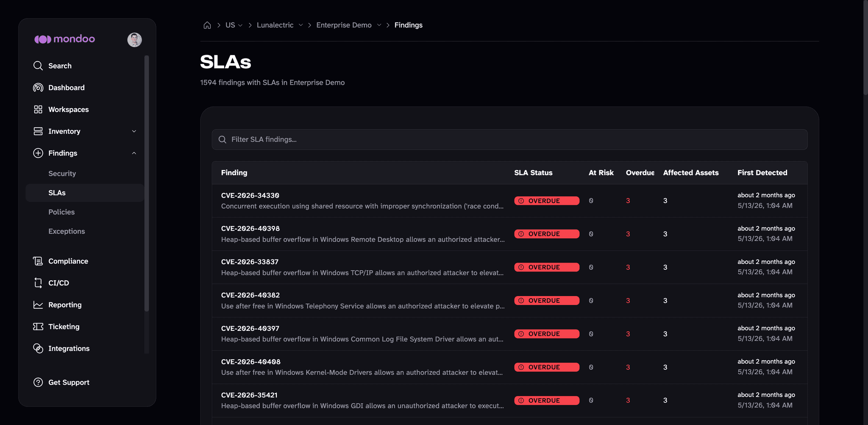Click the Finding column header
The image size is (868, 425).
pyautogui.click(x=234, y=173)
